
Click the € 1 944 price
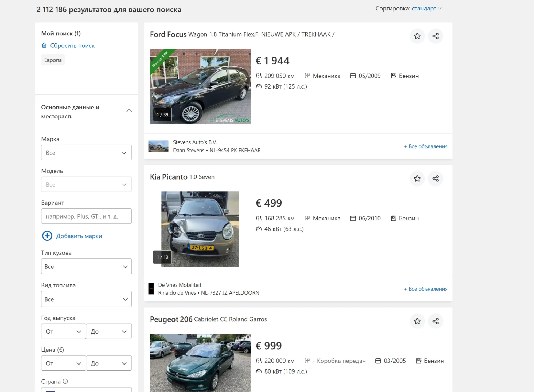tap(272, 61)
